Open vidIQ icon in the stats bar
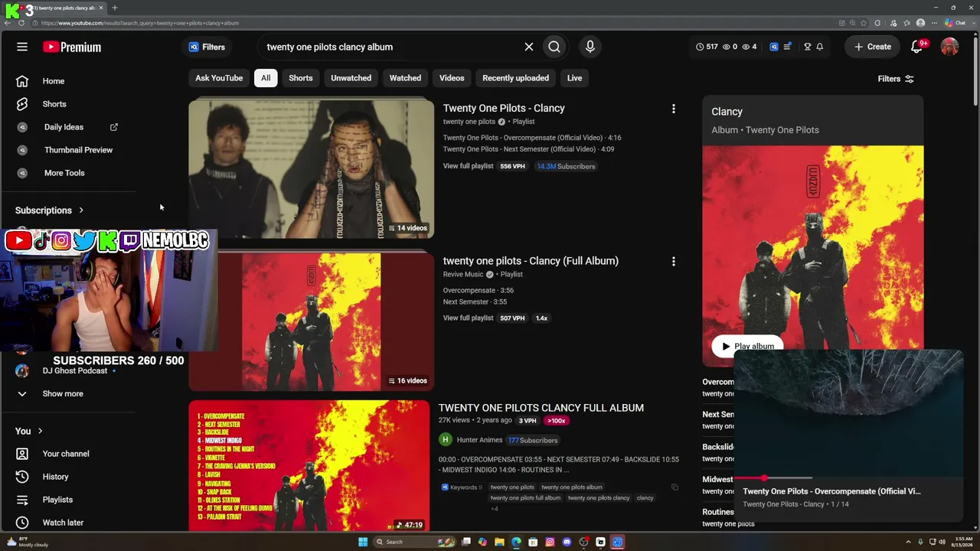This screenshot has height=551, width=980. pos(774,47)
